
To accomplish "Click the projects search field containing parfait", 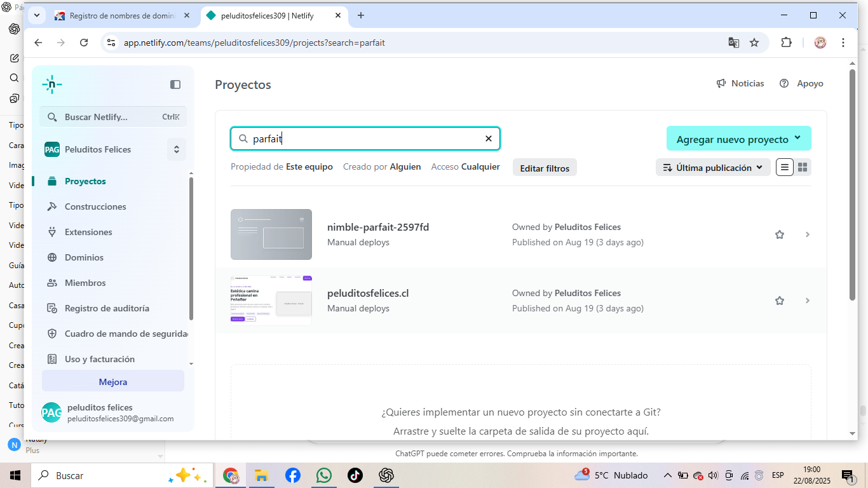I will [x=365, y=139].
